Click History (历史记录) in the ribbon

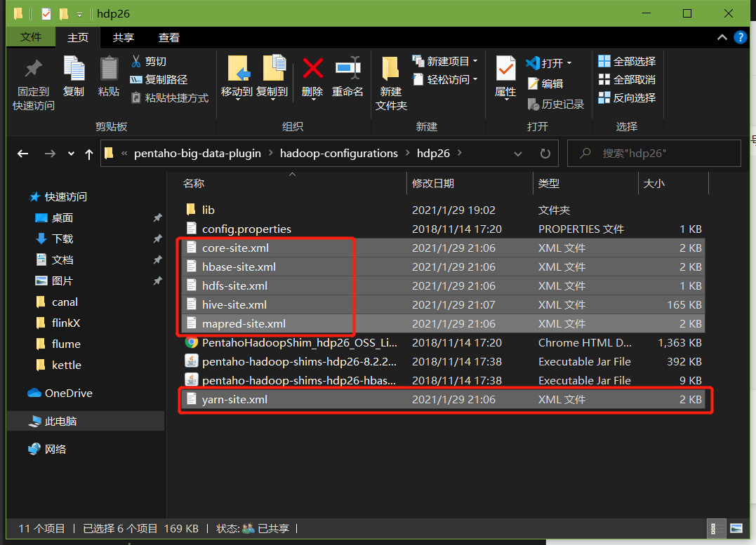[556, 104]
